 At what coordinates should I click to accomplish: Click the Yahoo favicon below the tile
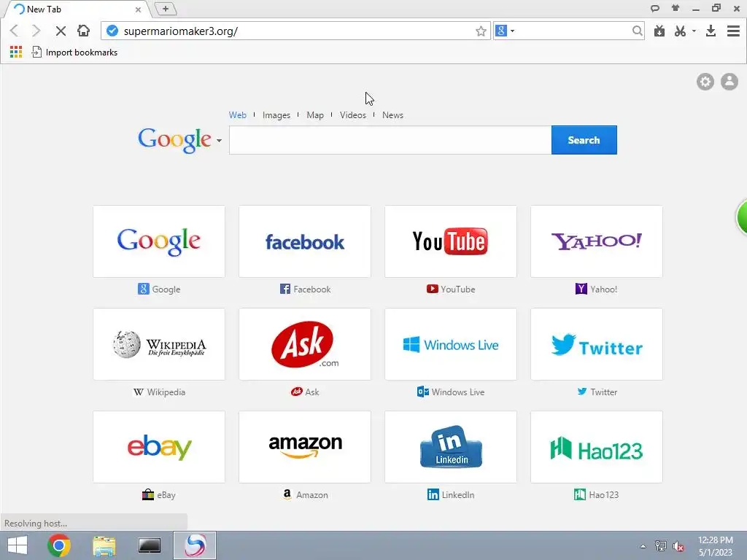tap(581, 289)
